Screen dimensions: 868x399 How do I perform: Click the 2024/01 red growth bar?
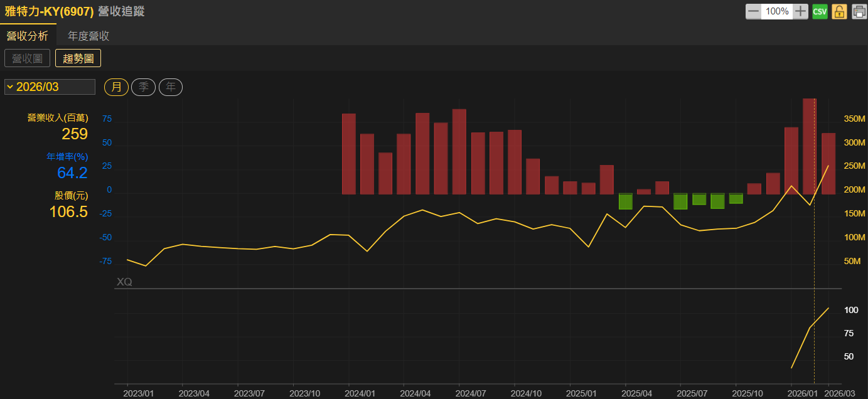point(349,154)
